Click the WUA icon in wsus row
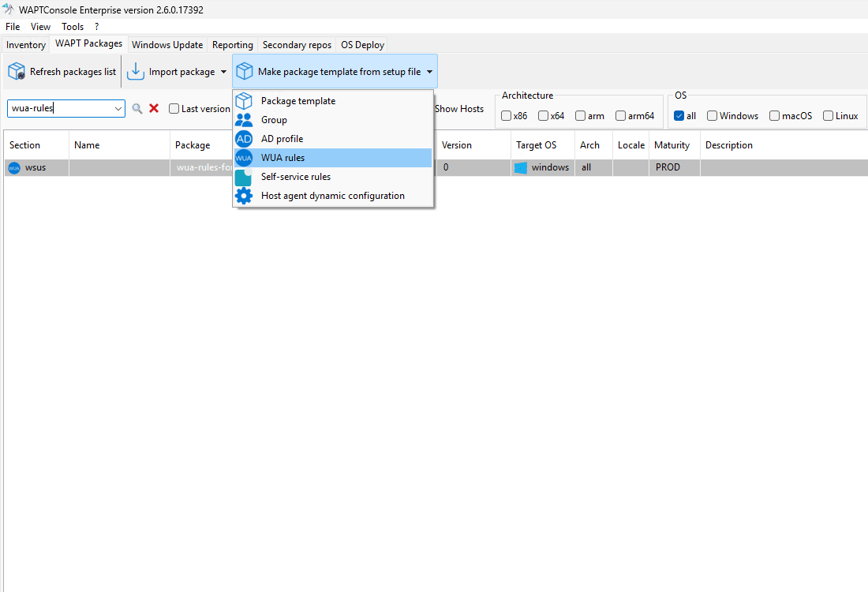The image size is (868, 592). click(14, 168)
